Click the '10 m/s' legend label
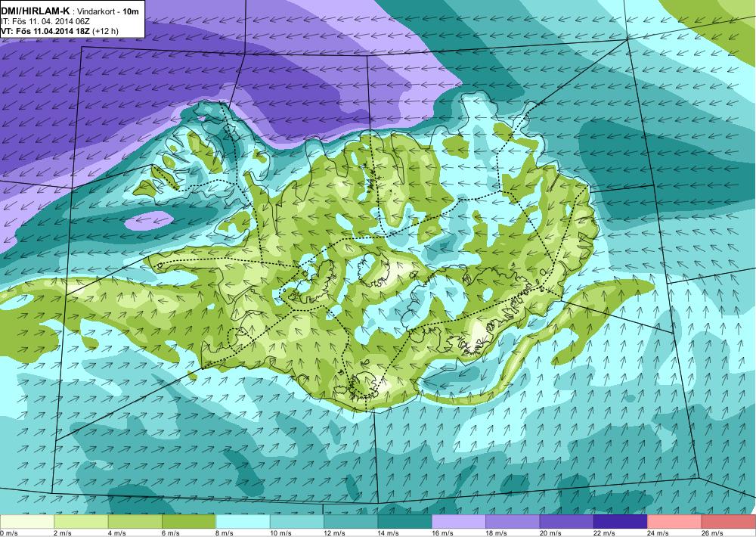Image resolution: width=756 pixels, height=537 pixels. click(x=280, y=533)
